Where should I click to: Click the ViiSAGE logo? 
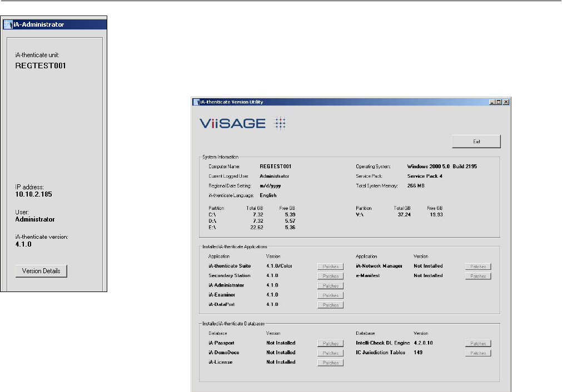tap(242, 123)
